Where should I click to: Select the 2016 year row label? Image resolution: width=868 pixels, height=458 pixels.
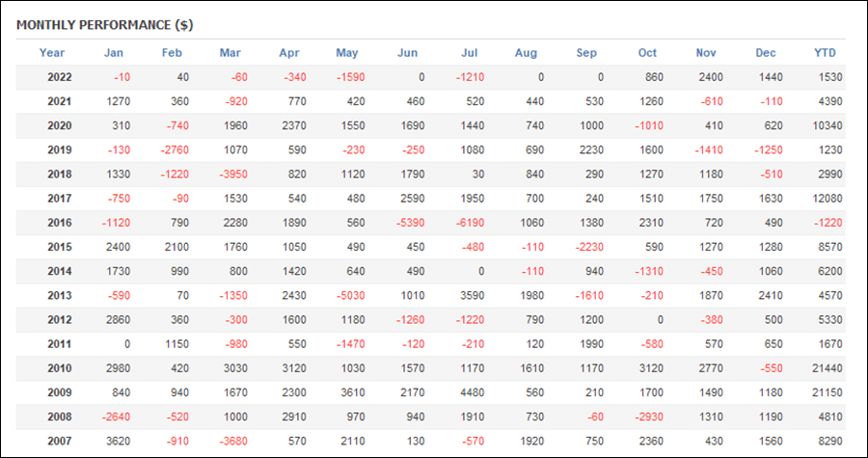pyautogui.click(x=60, y=223)
